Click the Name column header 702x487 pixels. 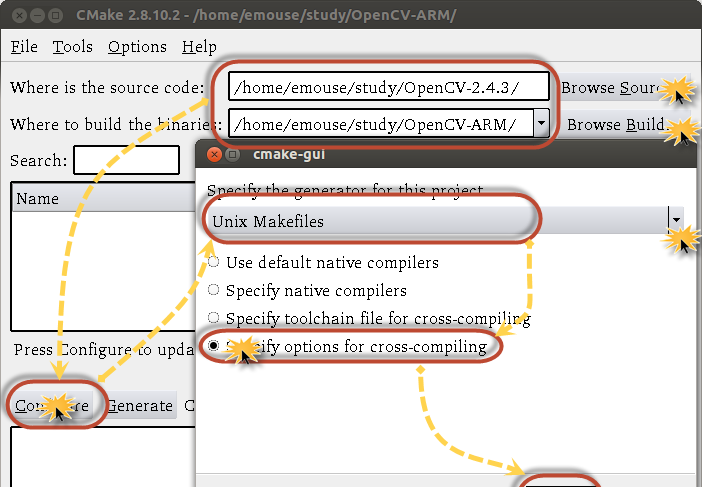pyautogui.click(x=103, y=198)
